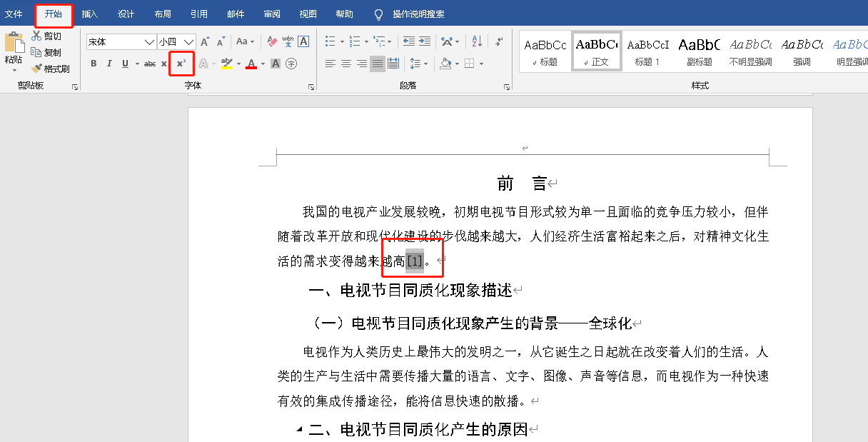The width and height of the screenshot is (868, 442).
Task: Select the Format Painter (格式刷)
Action: tap(51, 69)
